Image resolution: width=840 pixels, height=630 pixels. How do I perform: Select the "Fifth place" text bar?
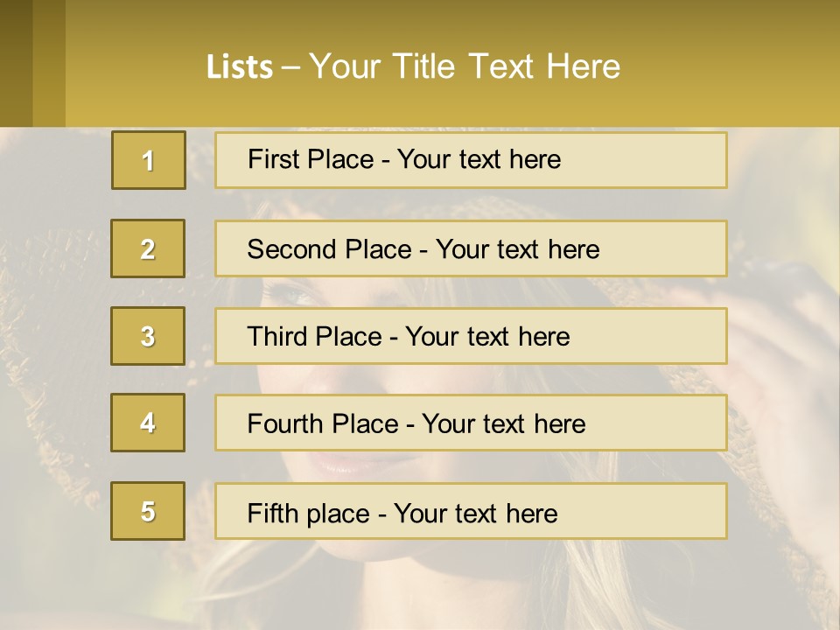[471, 511]
